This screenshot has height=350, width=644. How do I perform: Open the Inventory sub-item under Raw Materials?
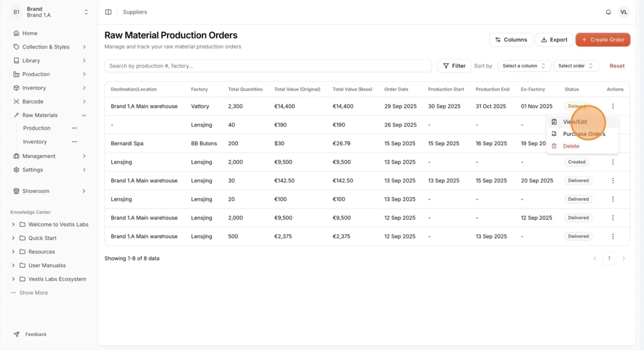point(35,142)
